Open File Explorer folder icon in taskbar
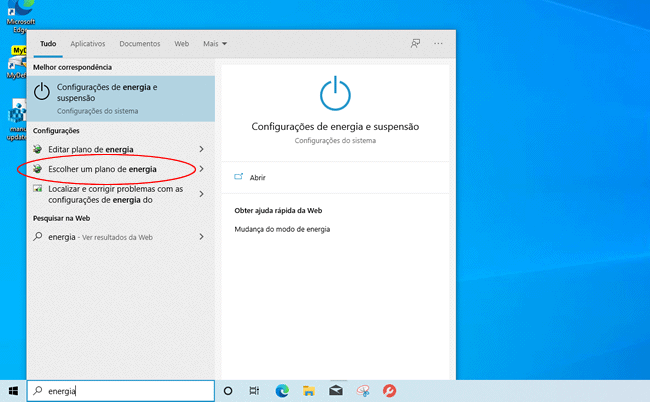Image resolution: width=650 pixels, height=402 pixels. [x=309, y=391]
